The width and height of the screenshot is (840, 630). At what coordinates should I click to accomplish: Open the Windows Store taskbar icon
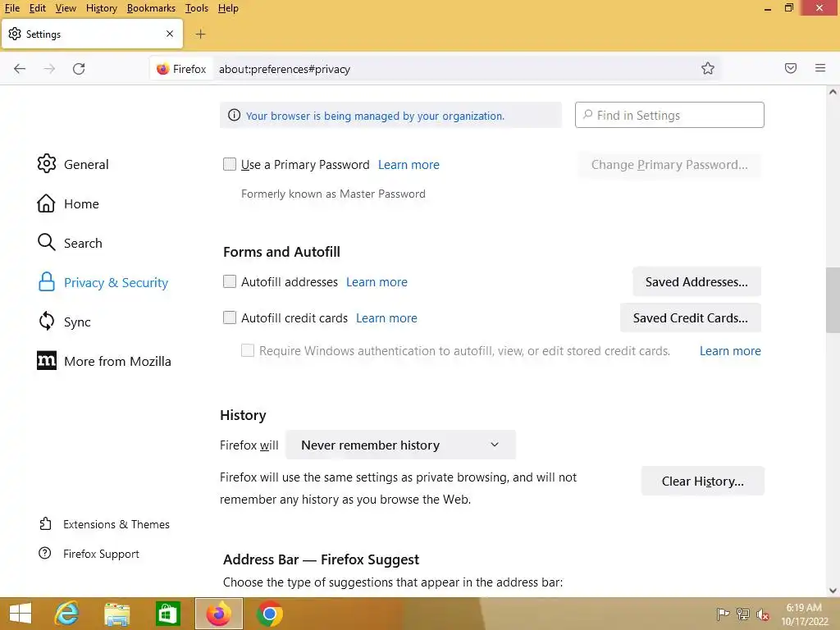click(167, 614)
